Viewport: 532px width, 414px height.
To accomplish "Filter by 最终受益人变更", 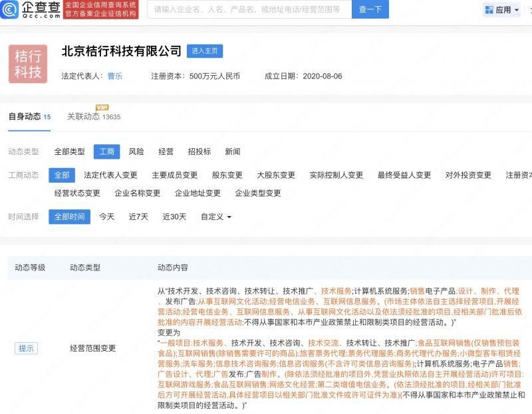I will pos(404,175).
